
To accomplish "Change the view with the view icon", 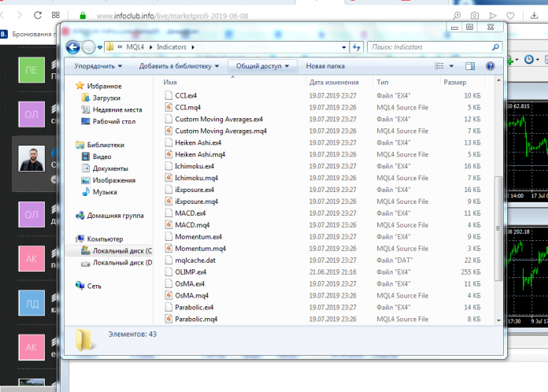I will [439, 66].
